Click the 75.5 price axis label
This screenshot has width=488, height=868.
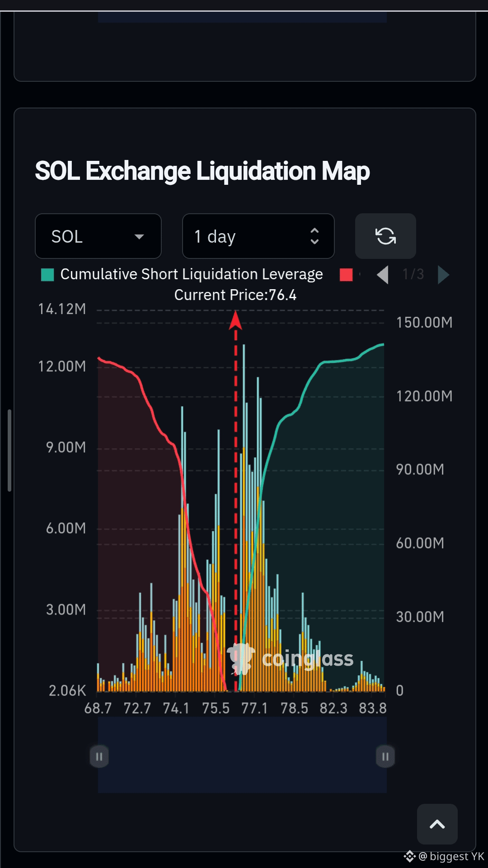(216, 708)
